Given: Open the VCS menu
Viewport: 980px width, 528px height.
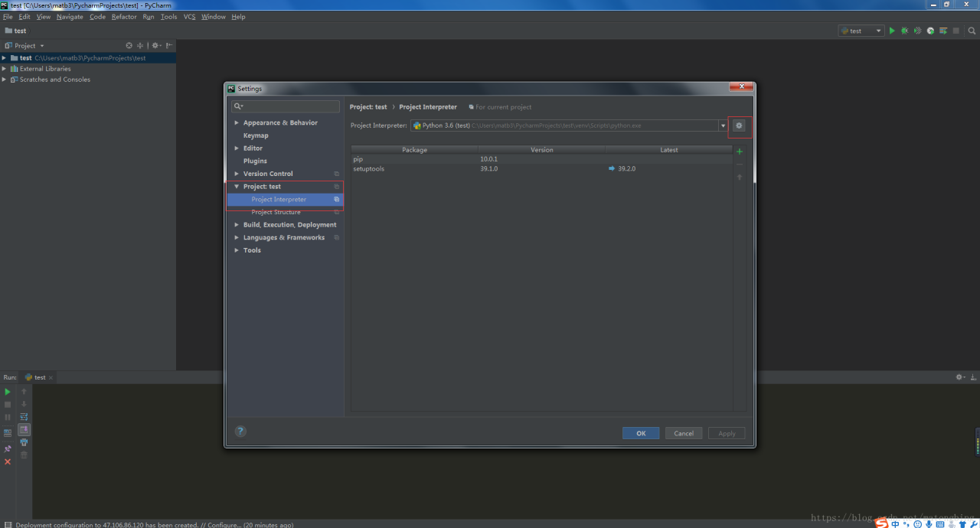Looking at the screenshot, I should click(x=189, y=17).
